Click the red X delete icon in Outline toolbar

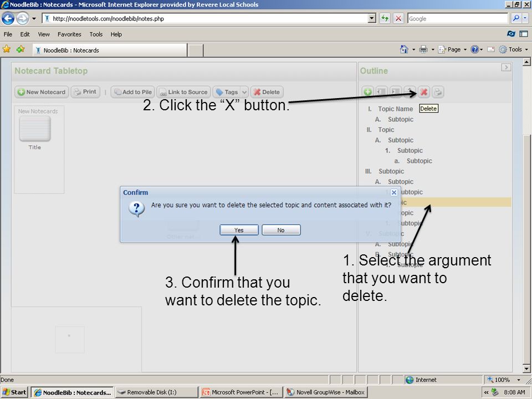(x=424, y=92)
